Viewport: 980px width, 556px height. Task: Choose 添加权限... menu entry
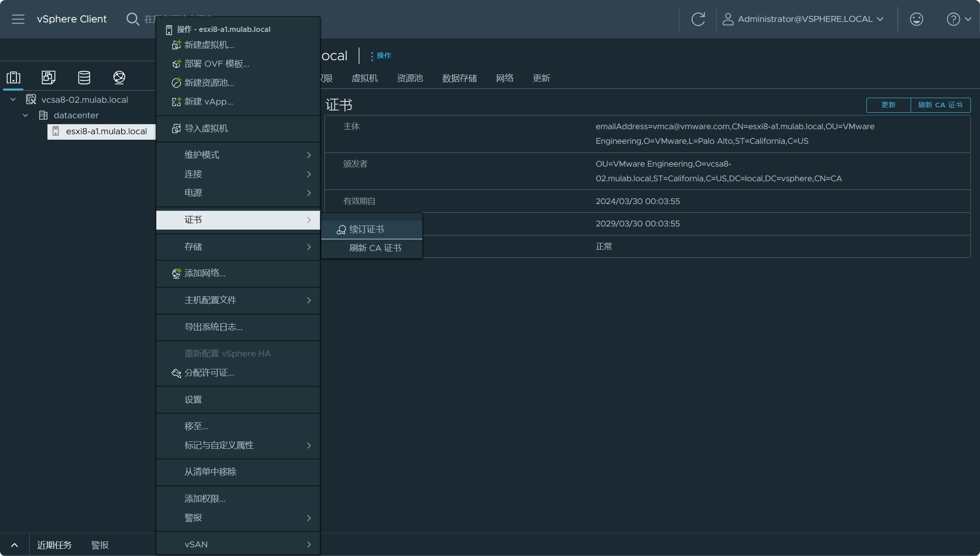click(238, 498)
